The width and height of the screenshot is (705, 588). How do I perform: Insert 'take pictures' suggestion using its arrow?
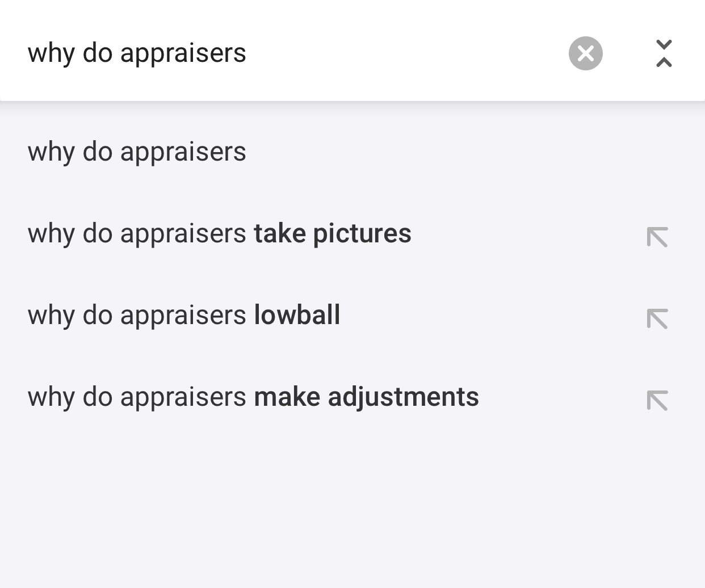(x=657, y=237)
